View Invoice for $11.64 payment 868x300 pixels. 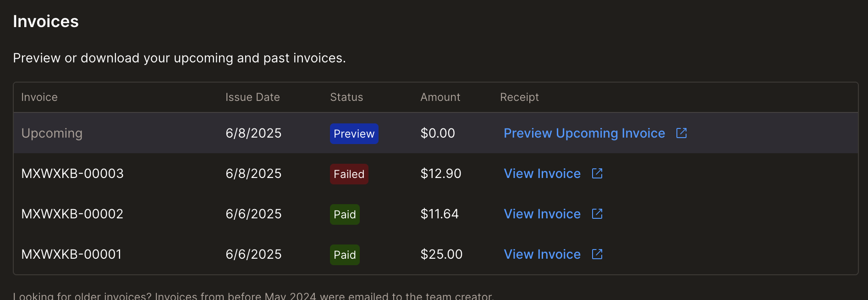(542, 214)
